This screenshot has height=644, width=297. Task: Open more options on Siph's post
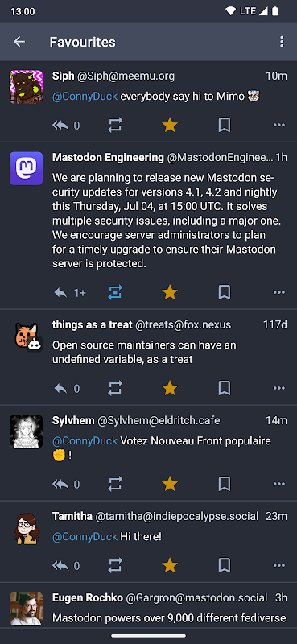tap(279, 126)
